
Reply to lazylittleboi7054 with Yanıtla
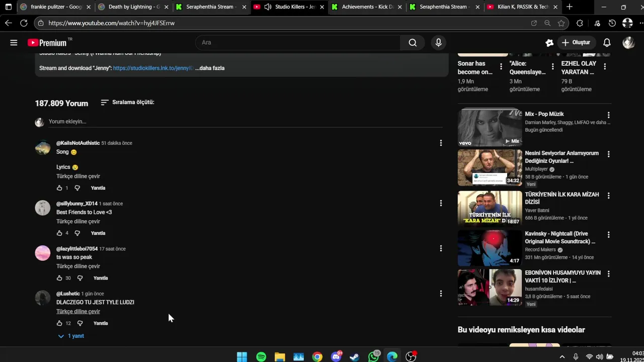click(x=101, y=278)
